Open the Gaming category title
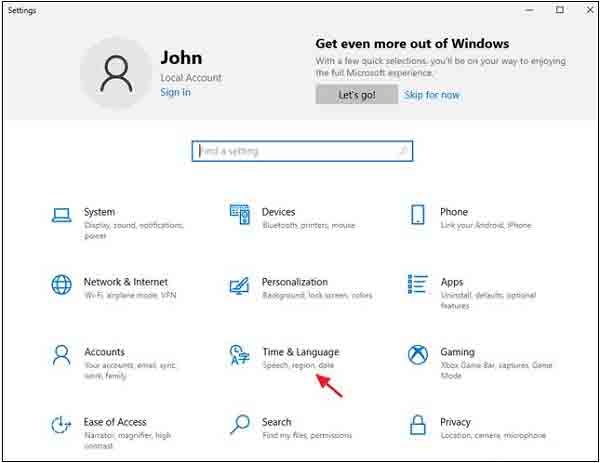Viewport: 600px width, 463px height. [x=457, y=352]
